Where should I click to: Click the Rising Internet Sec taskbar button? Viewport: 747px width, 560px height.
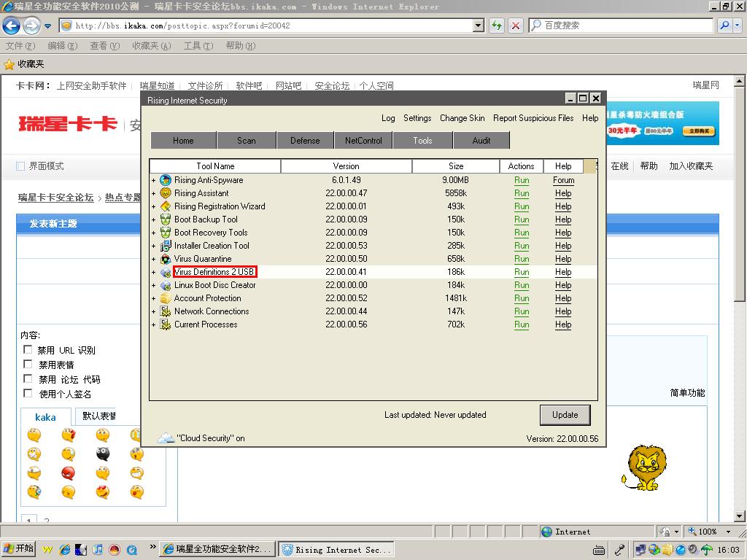336,550
